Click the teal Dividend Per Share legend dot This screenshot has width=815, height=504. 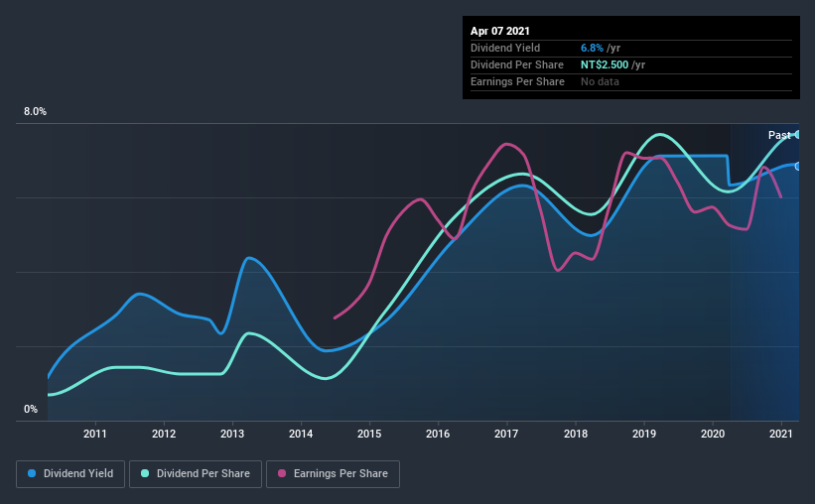tap(145, 473)
